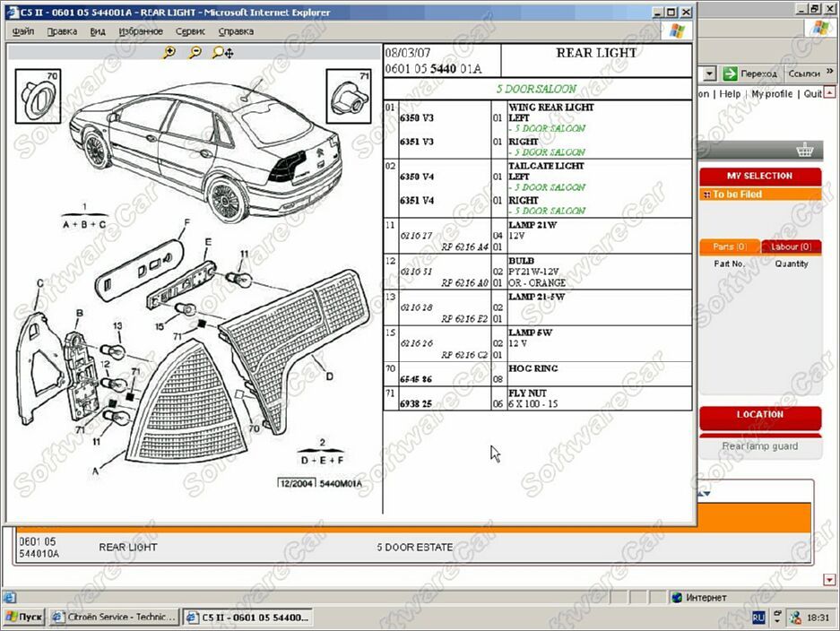The height and width of the screenshot is (631, 840).
Task: Switch to the Labour (0) tab
Action: tap(791, 246)
